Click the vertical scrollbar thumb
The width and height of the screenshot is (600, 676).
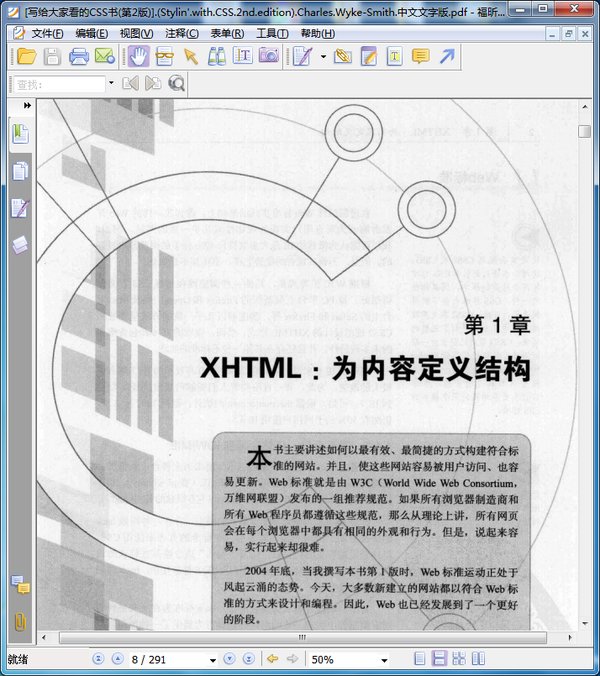[584, 131]
